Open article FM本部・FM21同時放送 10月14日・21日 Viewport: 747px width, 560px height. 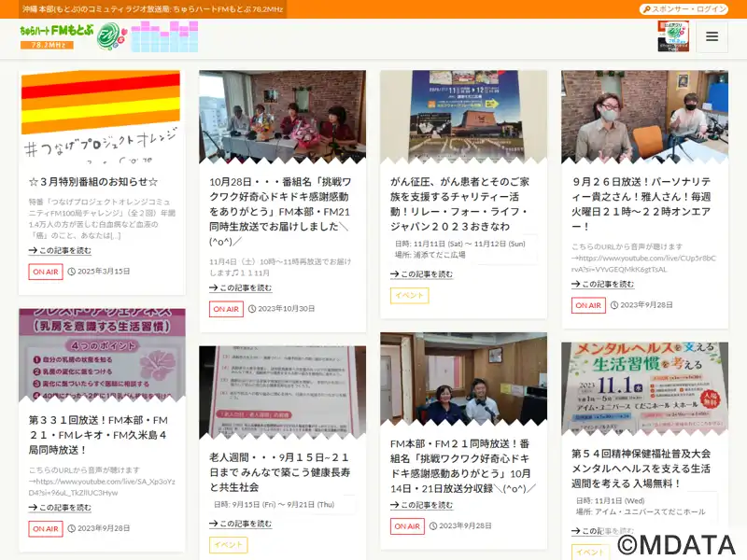462,466
